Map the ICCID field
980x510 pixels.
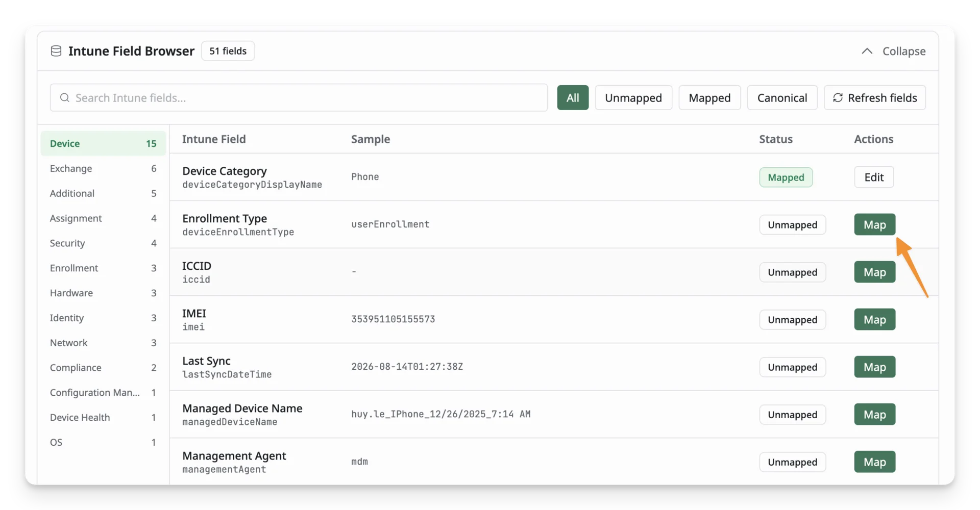[874, 272]
